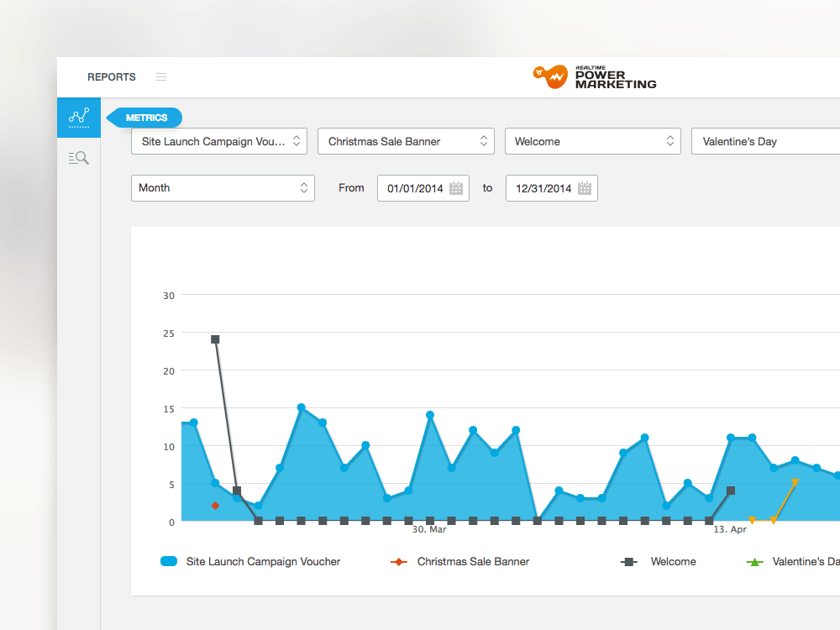840x630 pixels.
Task: Open the hamburger menu beside Reports
Action: pyautogui.click(x=161, y=77)
